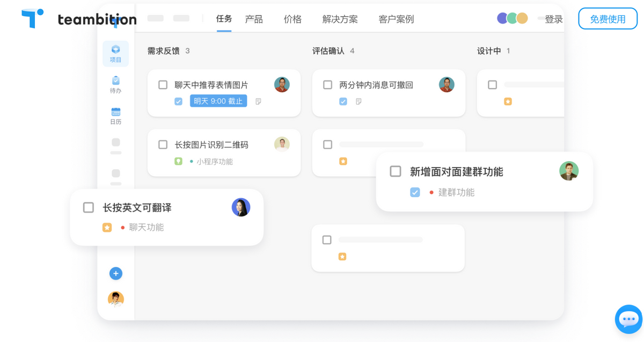644x342 pixels.
Task: Open the 产品 menu
Action: 254,19
